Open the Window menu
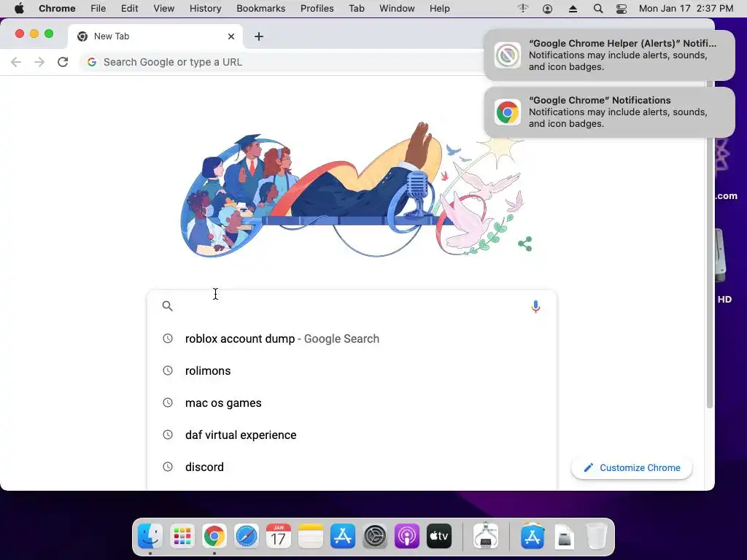This screenshot has width=747, height=560. pos(397,8)
